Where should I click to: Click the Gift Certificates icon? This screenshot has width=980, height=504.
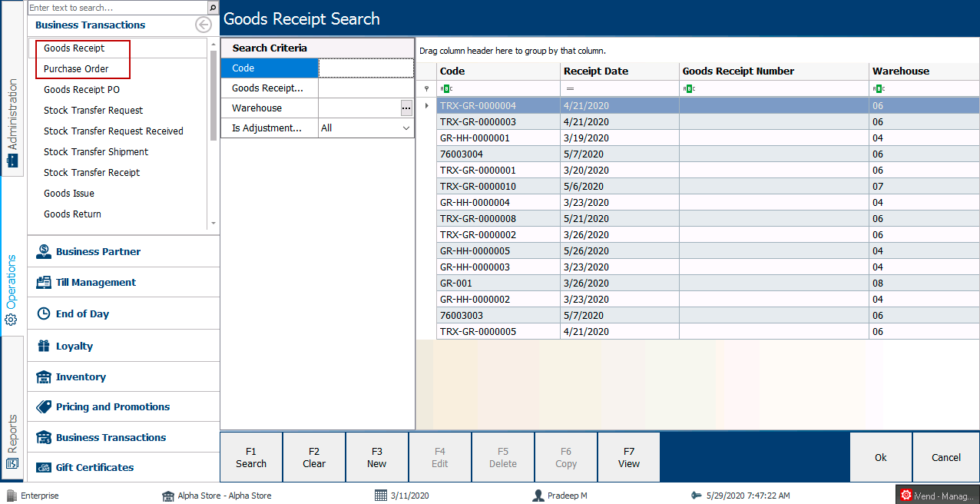tap(44, 467)
